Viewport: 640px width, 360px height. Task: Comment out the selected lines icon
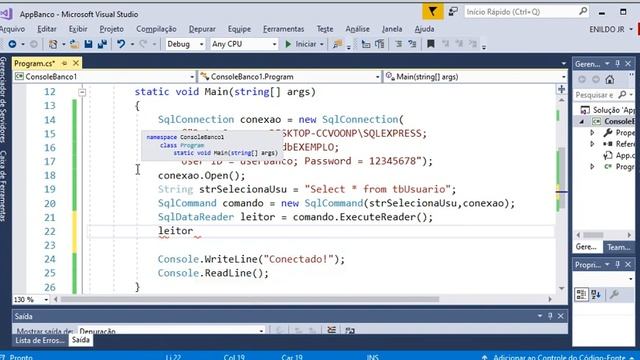(398, 44)
